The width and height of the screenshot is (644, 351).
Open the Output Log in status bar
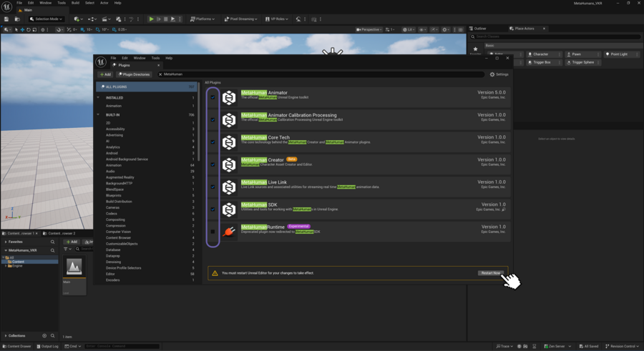[48, 346]
